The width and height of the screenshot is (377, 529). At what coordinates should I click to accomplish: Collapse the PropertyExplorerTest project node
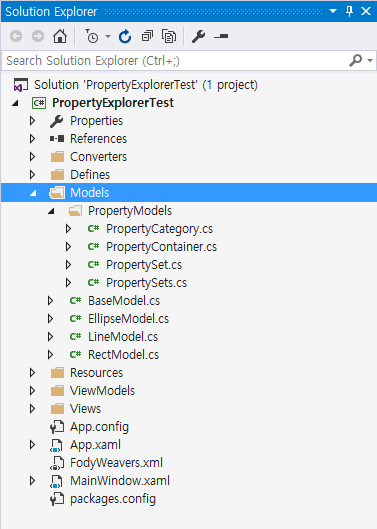click(15, 103)
